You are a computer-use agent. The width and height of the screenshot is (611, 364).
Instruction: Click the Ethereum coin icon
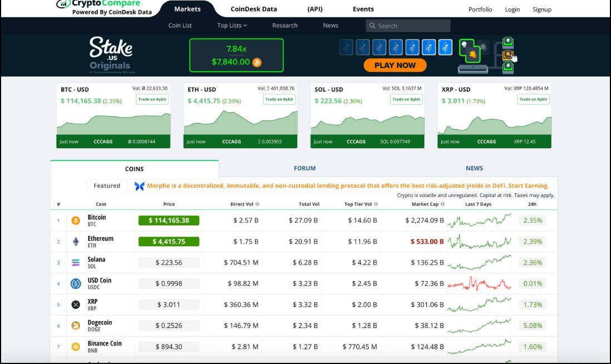(76, 242)
